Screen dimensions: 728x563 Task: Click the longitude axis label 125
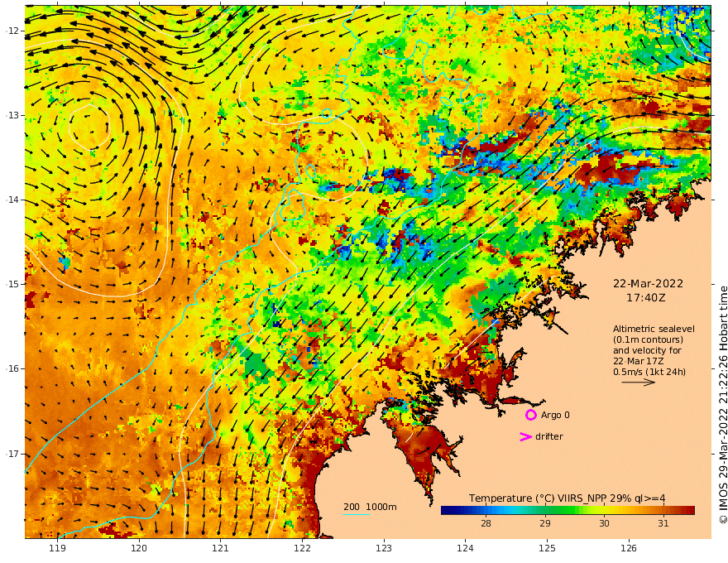[x=547, y=549]
